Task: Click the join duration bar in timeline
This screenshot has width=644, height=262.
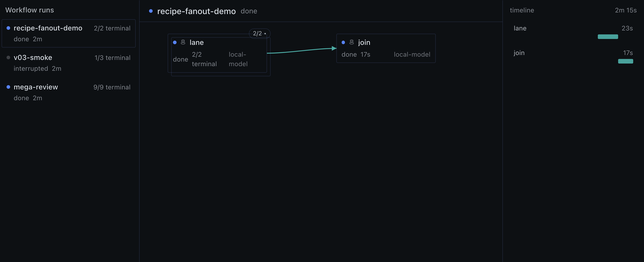Action: tap(626, 61)
